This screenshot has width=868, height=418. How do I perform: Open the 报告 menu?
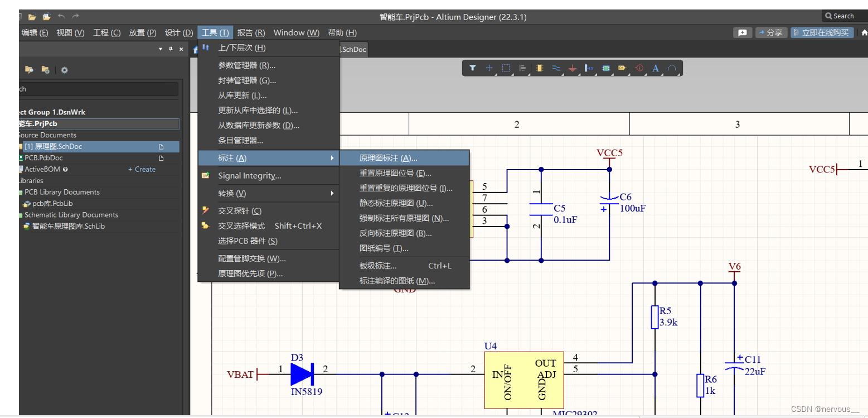[251, 32]
